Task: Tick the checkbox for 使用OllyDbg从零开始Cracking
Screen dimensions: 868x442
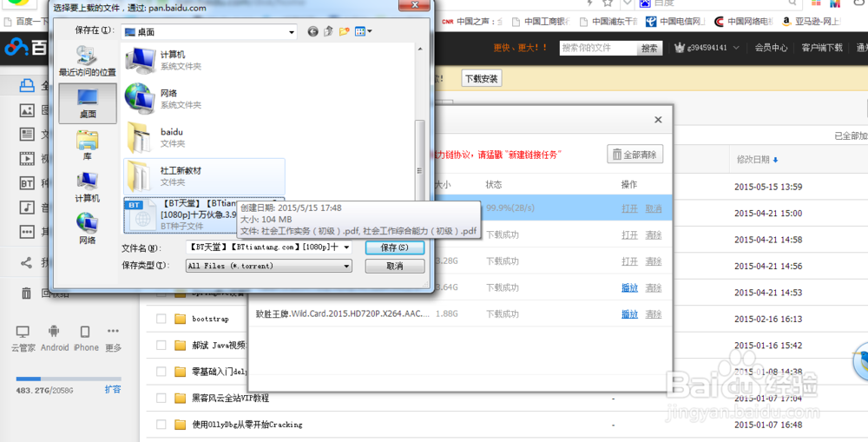Action: [161, 425]
